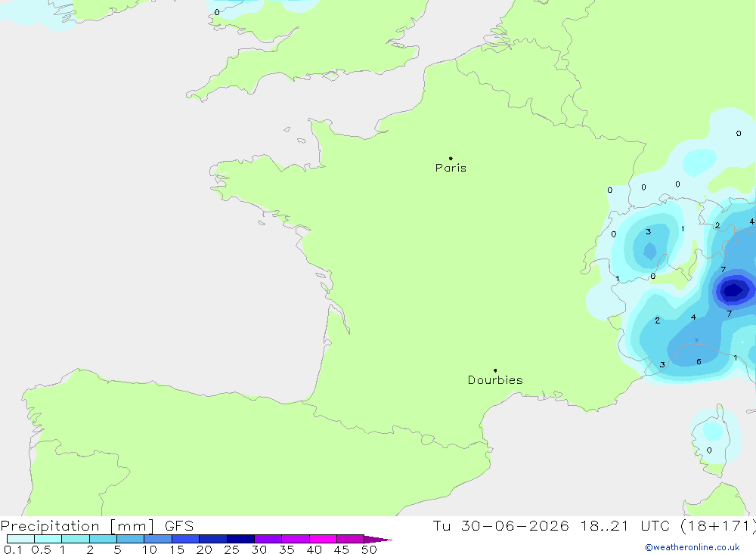Select the 40–45 mm legend color
Viewport: 756px width, 554px height.
tap(323, 539)
